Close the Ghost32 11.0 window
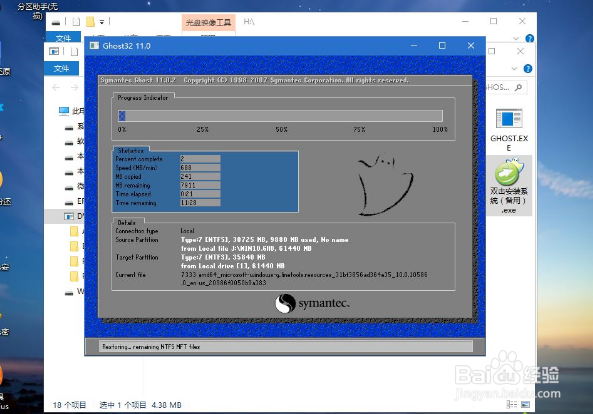593x414 pixels. click(x=471, y=46)
